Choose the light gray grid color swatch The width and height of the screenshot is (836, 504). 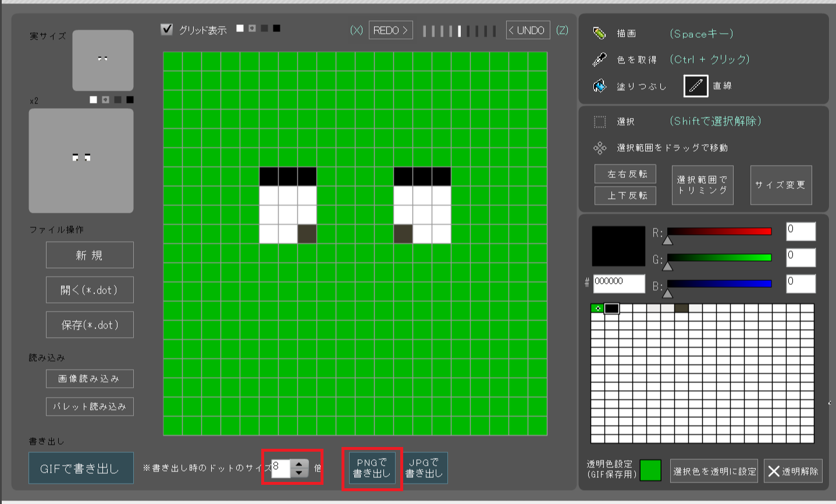coord(252,28)
